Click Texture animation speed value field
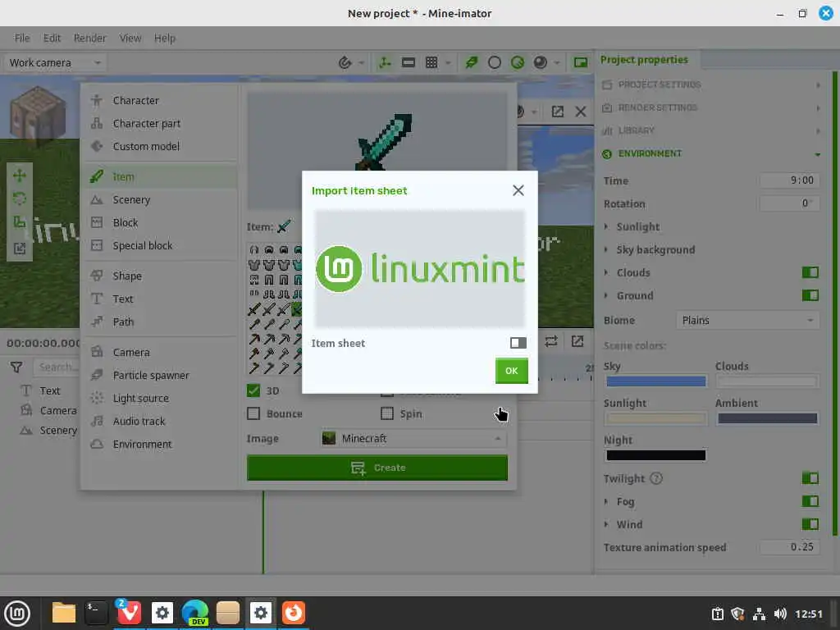Image resolution: width=840 pixels, height=630 pixels. [x=789, y=547]
